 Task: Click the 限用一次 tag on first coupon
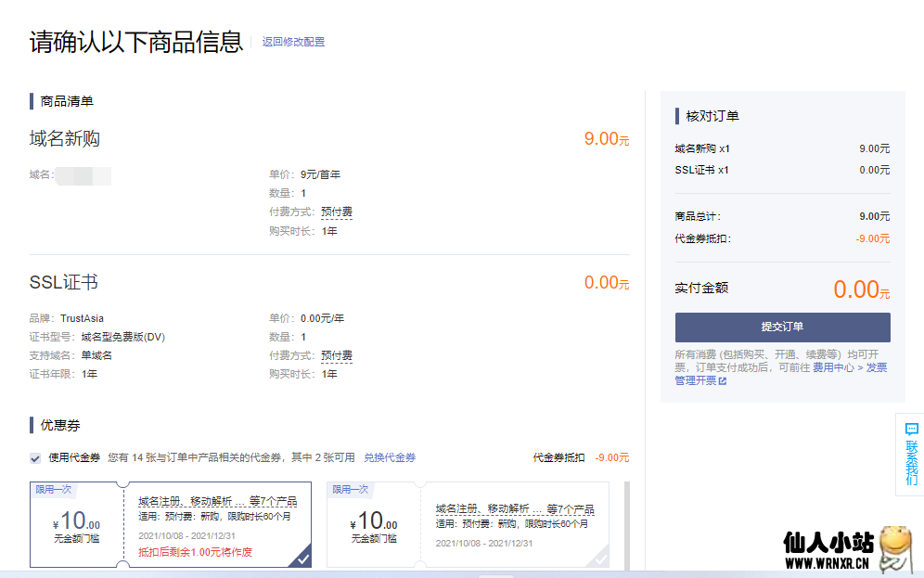[53, 489]
